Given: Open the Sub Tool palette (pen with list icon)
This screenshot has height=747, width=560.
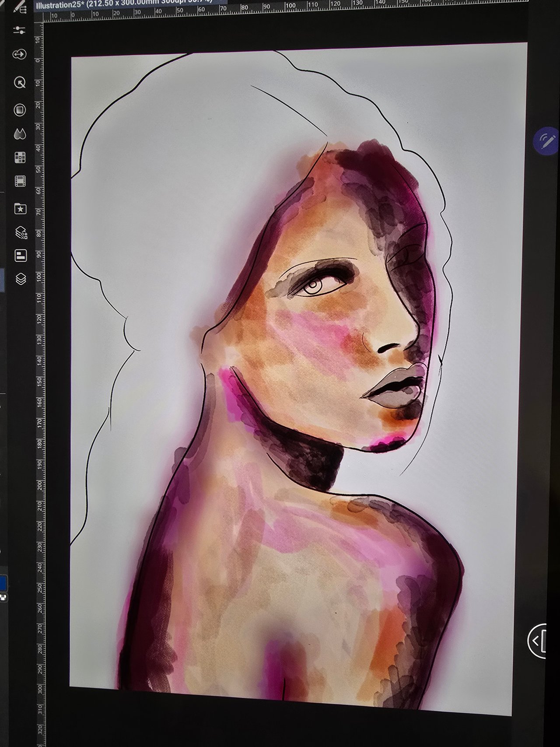Looking at the screenshot, I should [20, 7].
